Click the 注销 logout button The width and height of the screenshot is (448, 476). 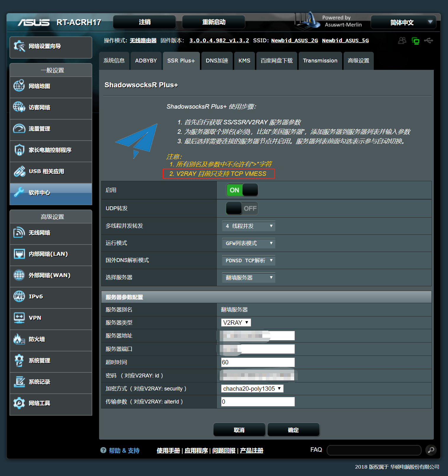coord(145,22)
